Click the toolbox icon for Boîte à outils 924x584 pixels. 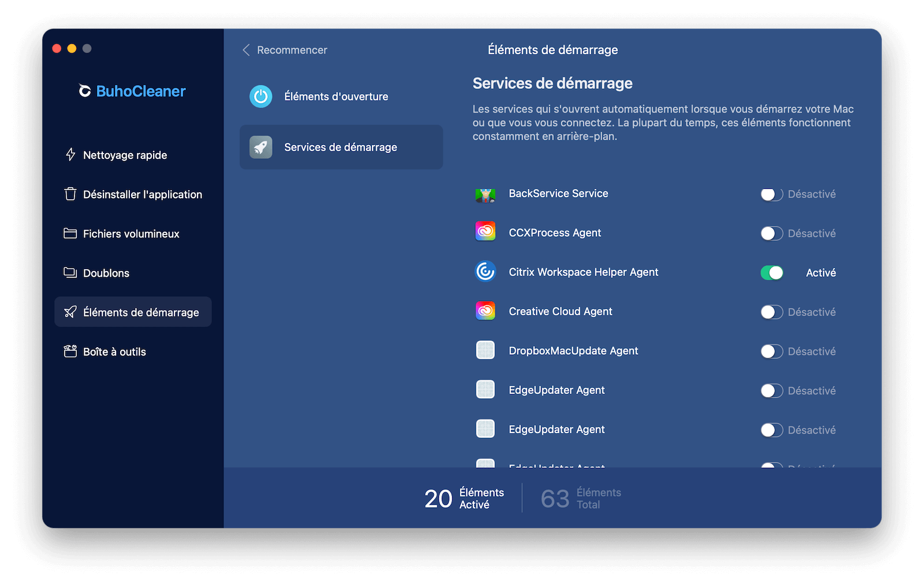70,351
